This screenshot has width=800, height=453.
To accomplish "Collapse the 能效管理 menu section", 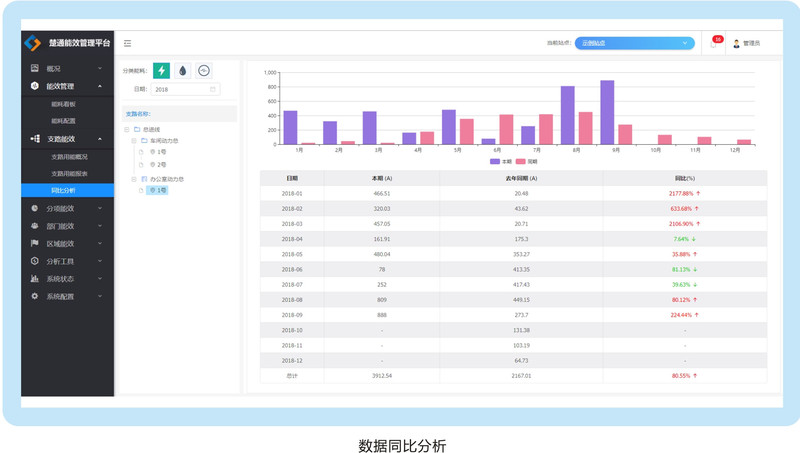I will (x=99, y=86).
